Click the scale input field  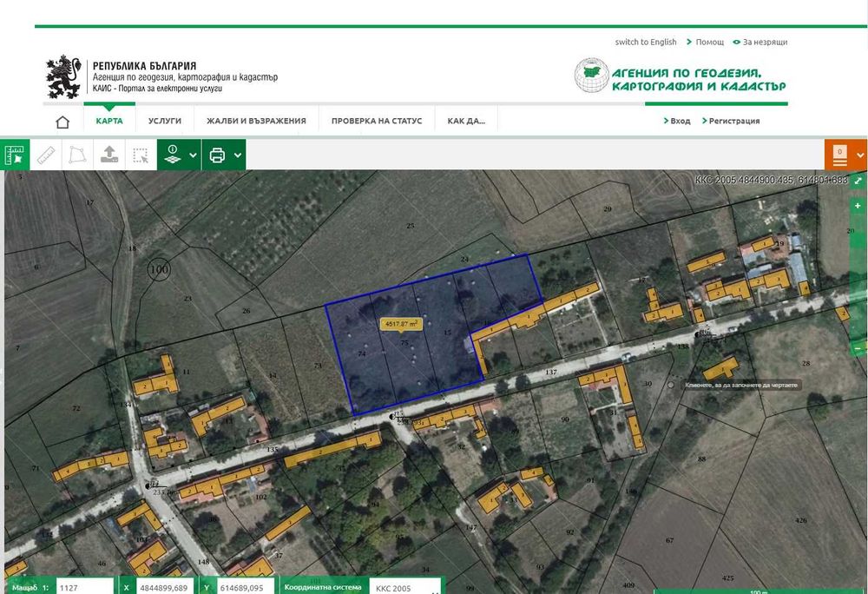tap(85, 587)
